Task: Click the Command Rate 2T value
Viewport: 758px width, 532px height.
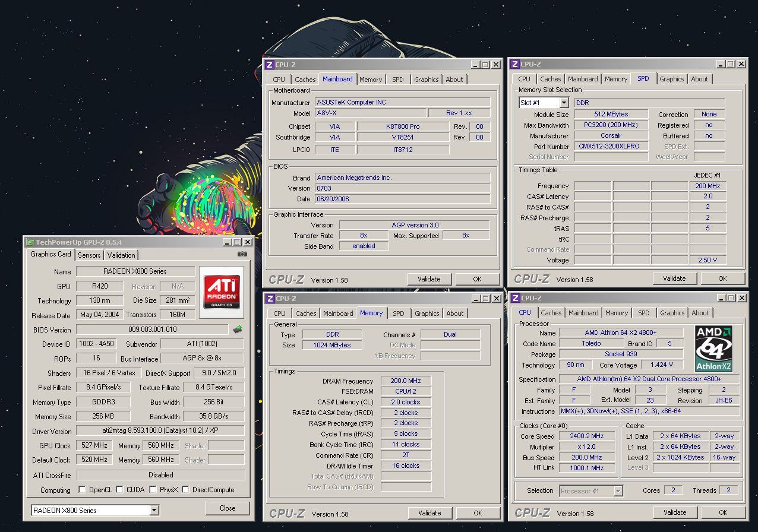Action: pyautogui.click(x=406, y=455)
